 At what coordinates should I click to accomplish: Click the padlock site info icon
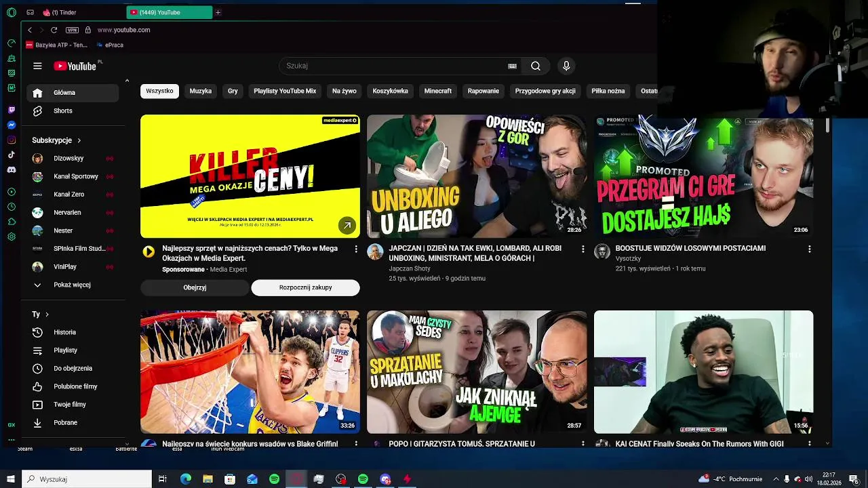87,30
